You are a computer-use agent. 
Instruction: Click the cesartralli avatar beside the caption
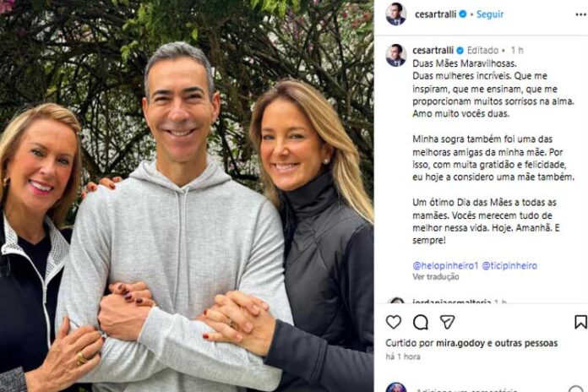coord(396,55)
